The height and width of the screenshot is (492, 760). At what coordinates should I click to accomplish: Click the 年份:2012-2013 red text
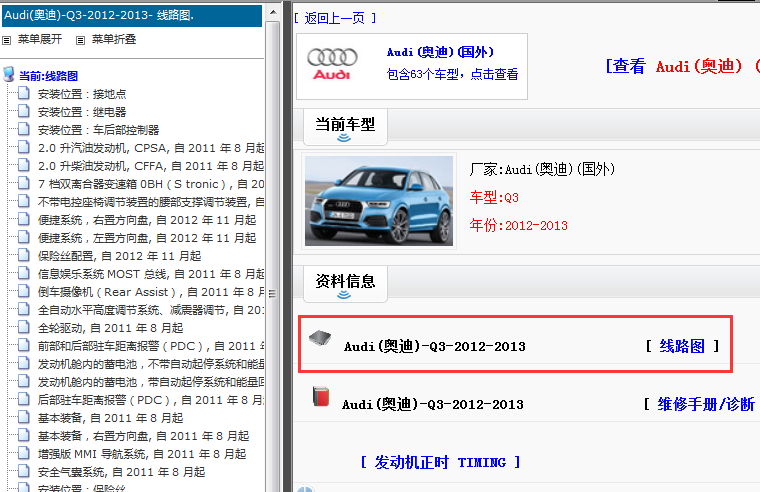pyautogui.click(x=518, y=225)
